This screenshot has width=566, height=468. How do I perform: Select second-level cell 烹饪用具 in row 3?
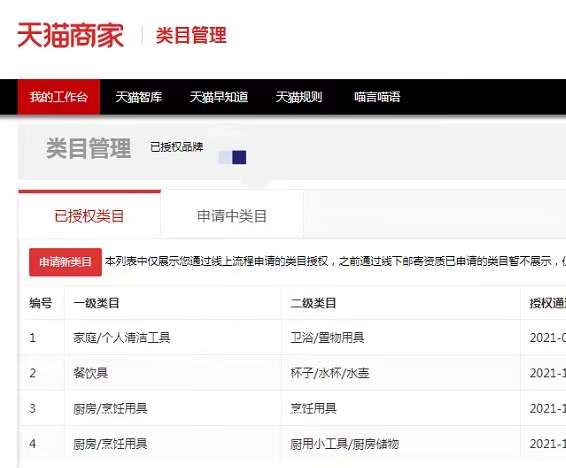[x=313, y=408]
